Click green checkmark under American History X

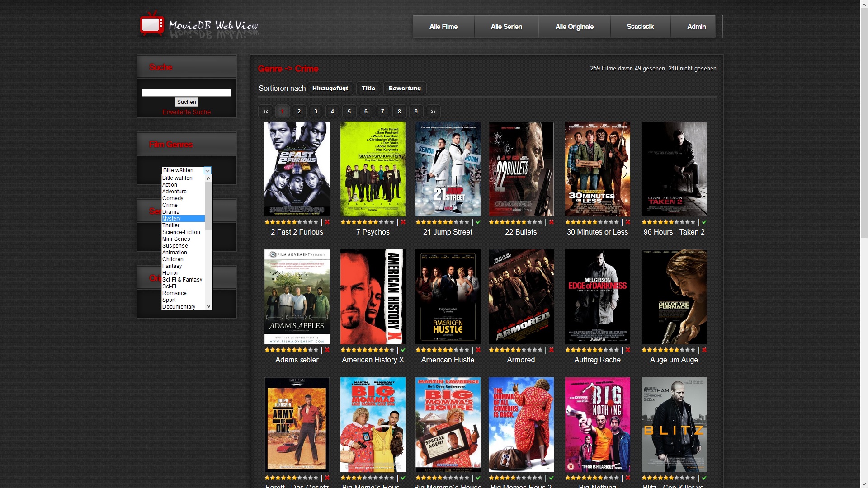point(403,350)
